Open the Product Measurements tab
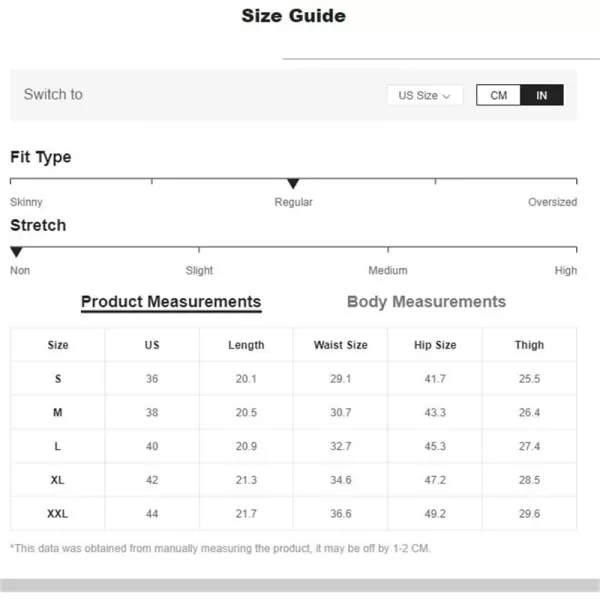The width and height of the screenshot is (600, 600). point(171,302)
